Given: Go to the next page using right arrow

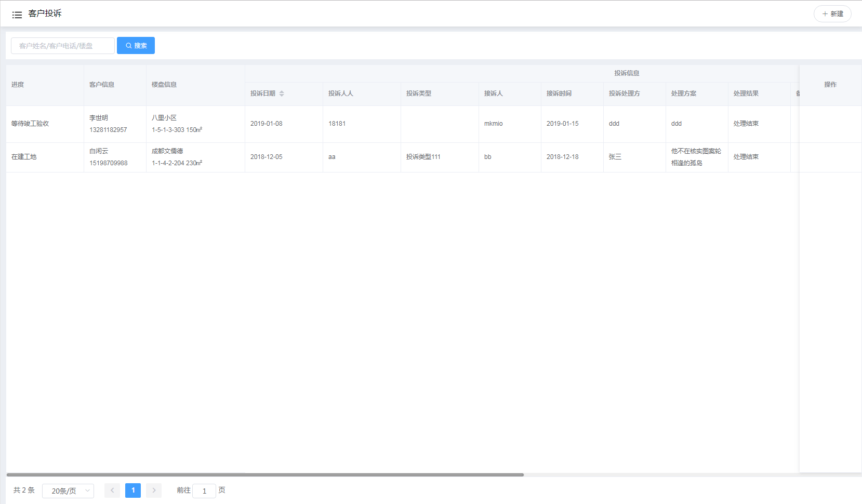Looking at the screenshot, I should [x=154, y=490].
